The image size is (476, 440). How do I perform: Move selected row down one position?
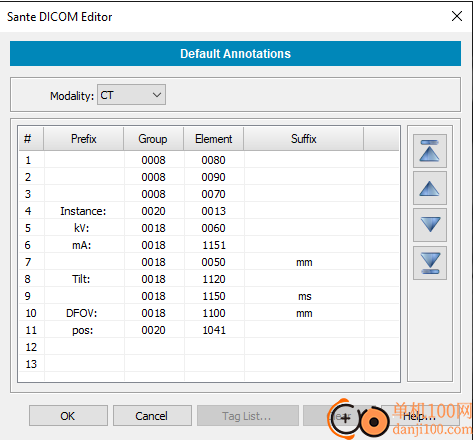[x=430, y=225]
